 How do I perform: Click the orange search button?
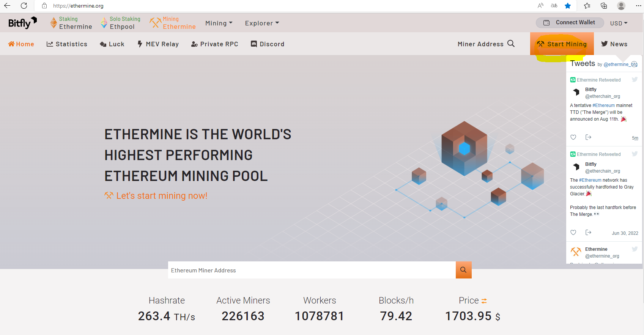pyautogui.click(x=464, y=270)
